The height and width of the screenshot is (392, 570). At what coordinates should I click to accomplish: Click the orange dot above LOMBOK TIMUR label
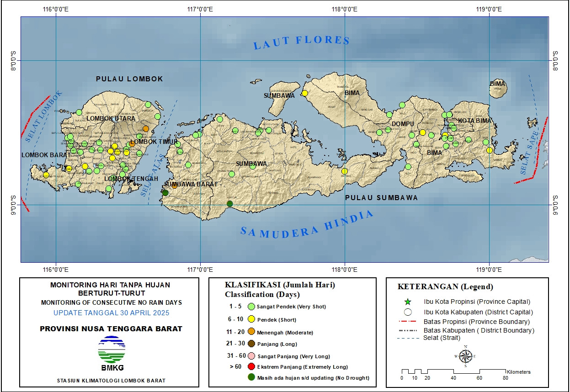pos(146,129)
